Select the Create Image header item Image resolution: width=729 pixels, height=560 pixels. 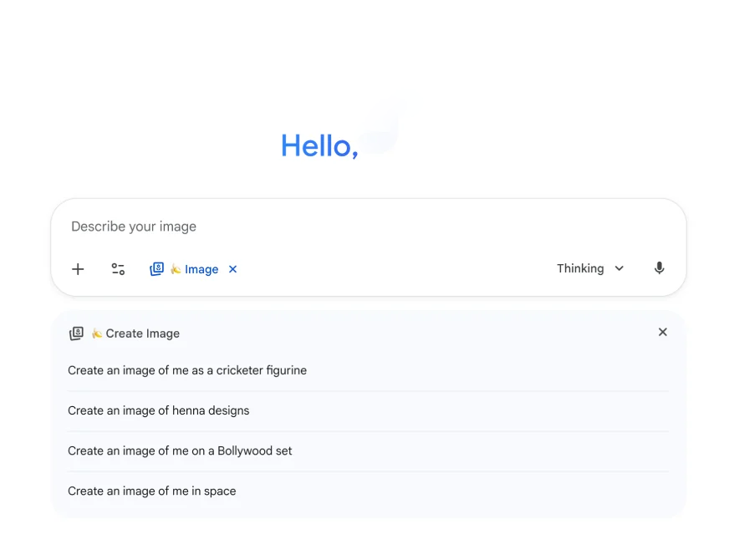[x=135, y=333]
